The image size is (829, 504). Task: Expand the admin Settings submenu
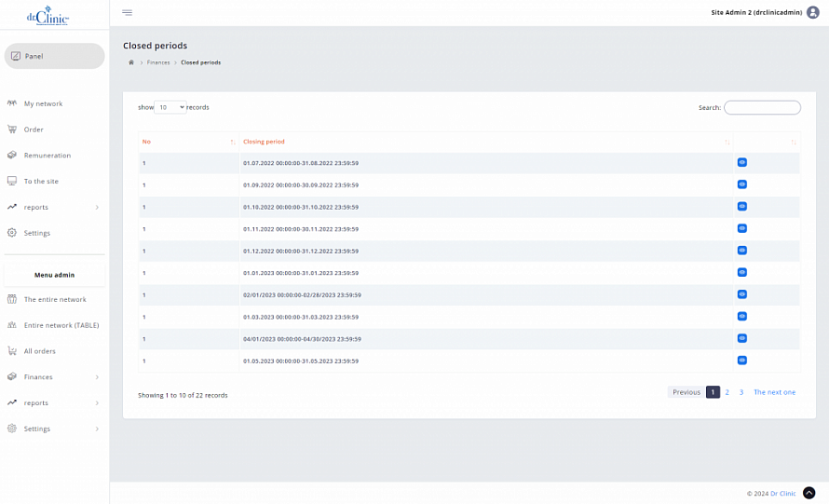pyautogui.click(x=54, y=429)
